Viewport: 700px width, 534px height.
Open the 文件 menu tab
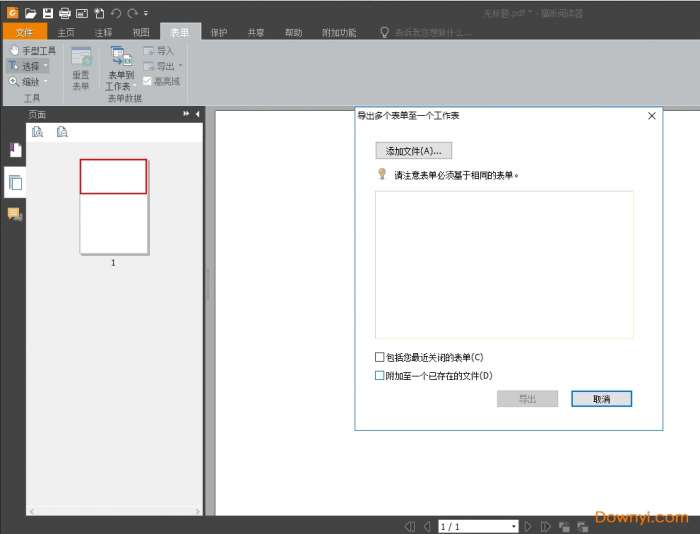[x=25, y=32]
